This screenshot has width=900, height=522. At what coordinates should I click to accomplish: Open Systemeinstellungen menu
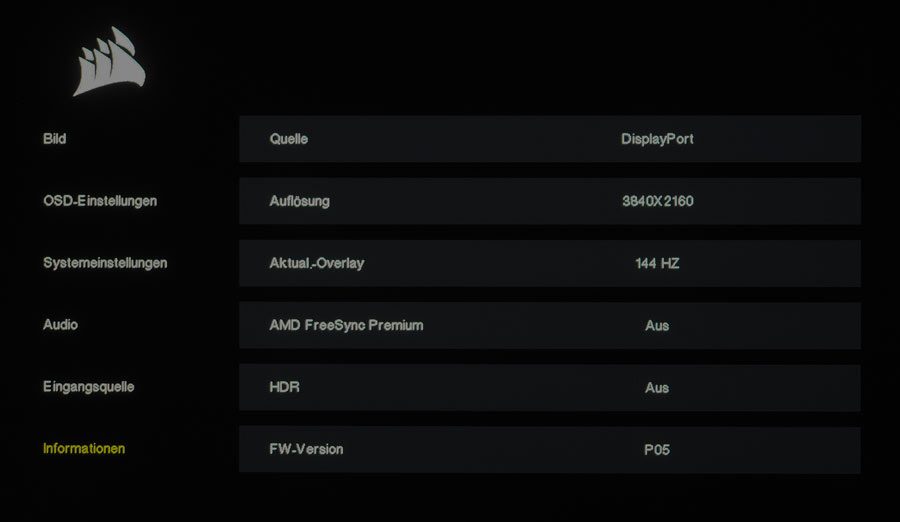tap(105, 263)
